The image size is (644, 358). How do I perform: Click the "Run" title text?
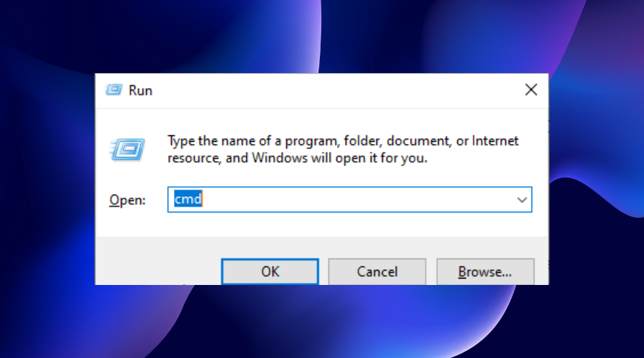pos(140,90)
